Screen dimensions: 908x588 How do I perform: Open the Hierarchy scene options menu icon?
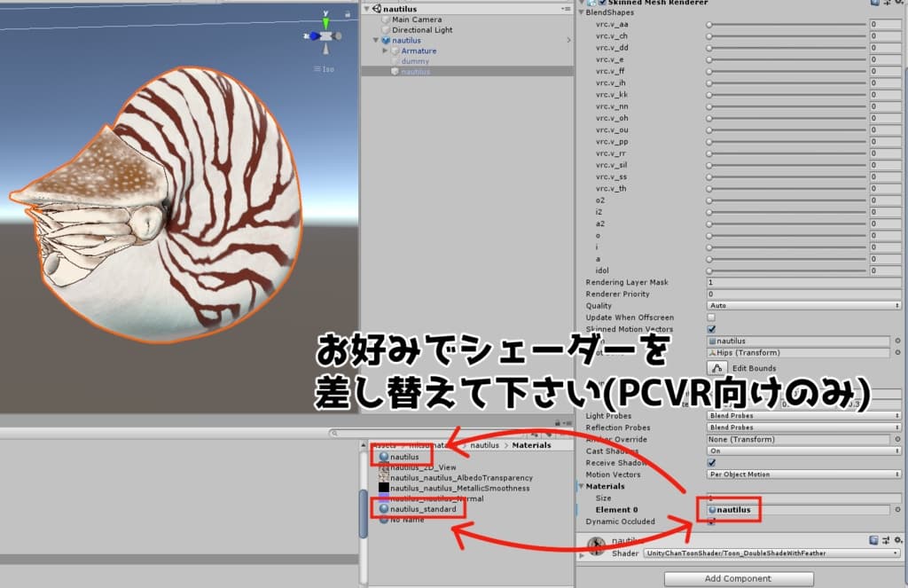click(x=565, y=9)
